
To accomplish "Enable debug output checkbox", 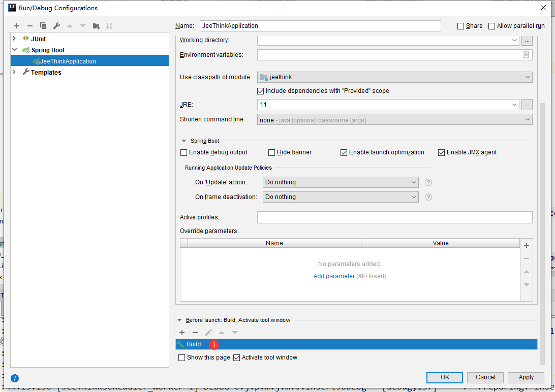I will click(183, 153).
